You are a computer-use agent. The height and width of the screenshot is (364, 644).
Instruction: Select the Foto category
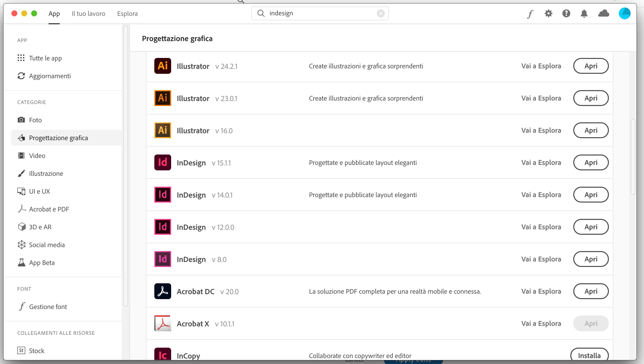[x=35, y=120]
